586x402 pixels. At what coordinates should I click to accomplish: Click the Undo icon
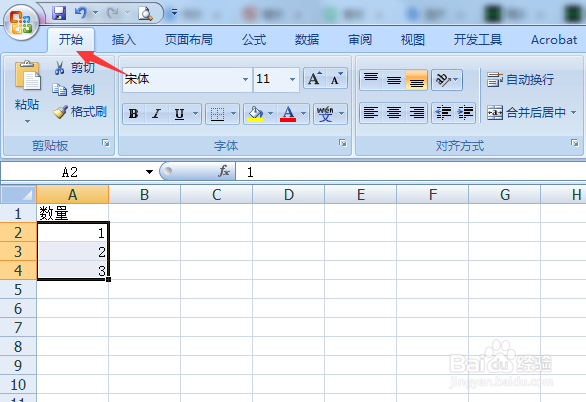81,13
